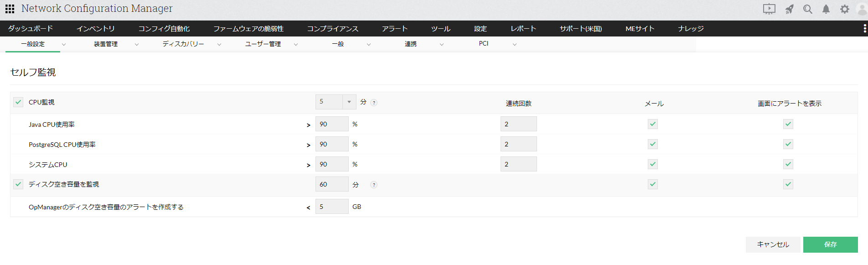Open the vertical three-dot overflow menu

[x=864, y=28]
